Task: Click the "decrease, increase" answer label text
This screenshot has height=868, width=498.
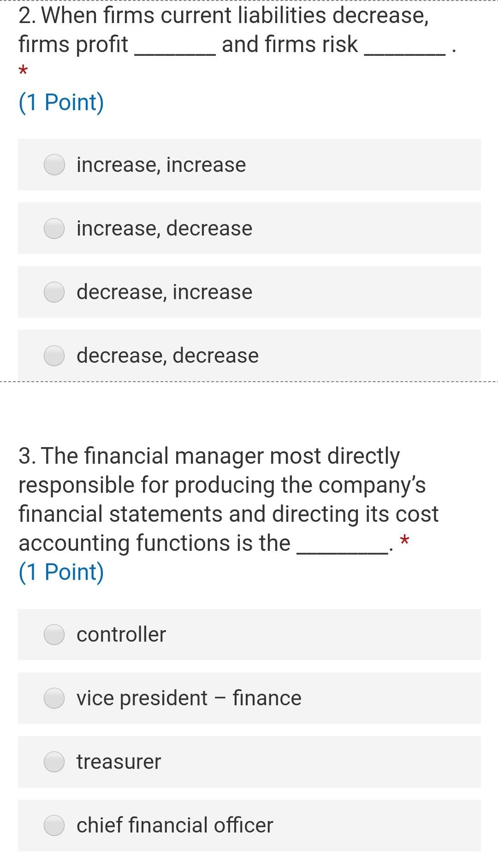Action: [x=165, y=292]
